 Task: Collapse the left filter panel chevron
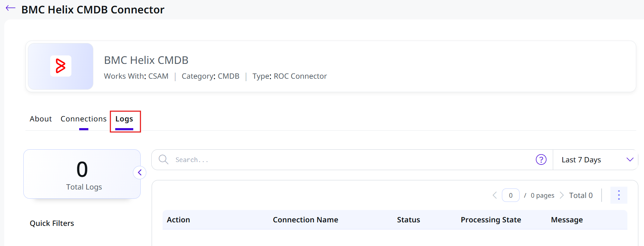click(x=140, y=173)
